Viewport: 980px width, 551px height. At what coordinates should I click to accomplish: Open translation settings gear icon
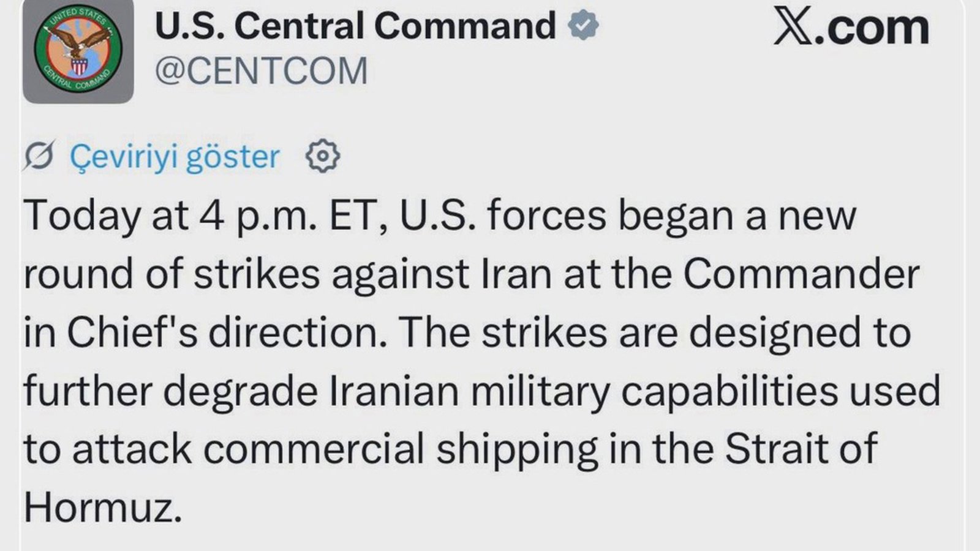coord(323,157)
